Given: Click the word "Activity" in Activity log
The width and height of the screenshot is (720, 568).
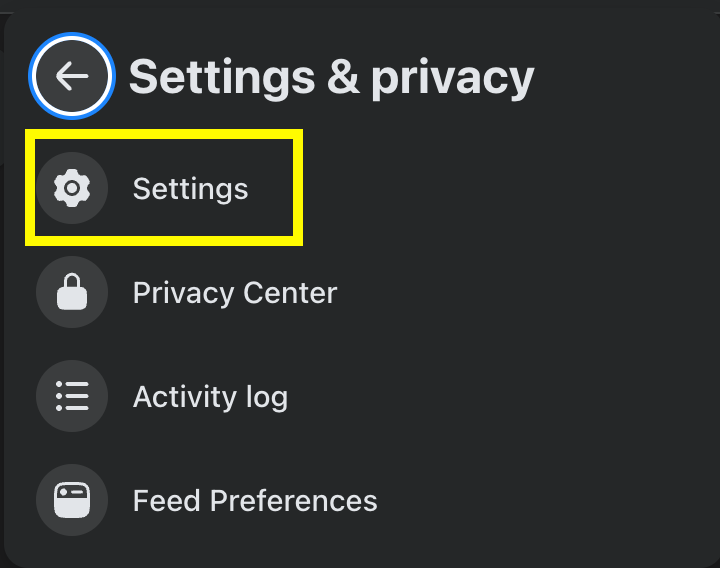Looking at the screenshot, I should point(185,397).
